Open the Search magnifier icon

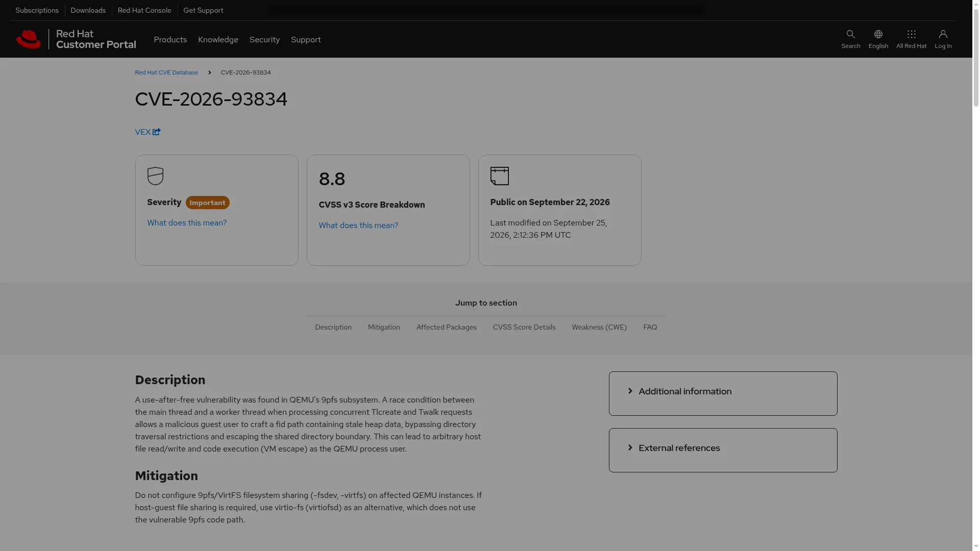[x=850, y=34]
